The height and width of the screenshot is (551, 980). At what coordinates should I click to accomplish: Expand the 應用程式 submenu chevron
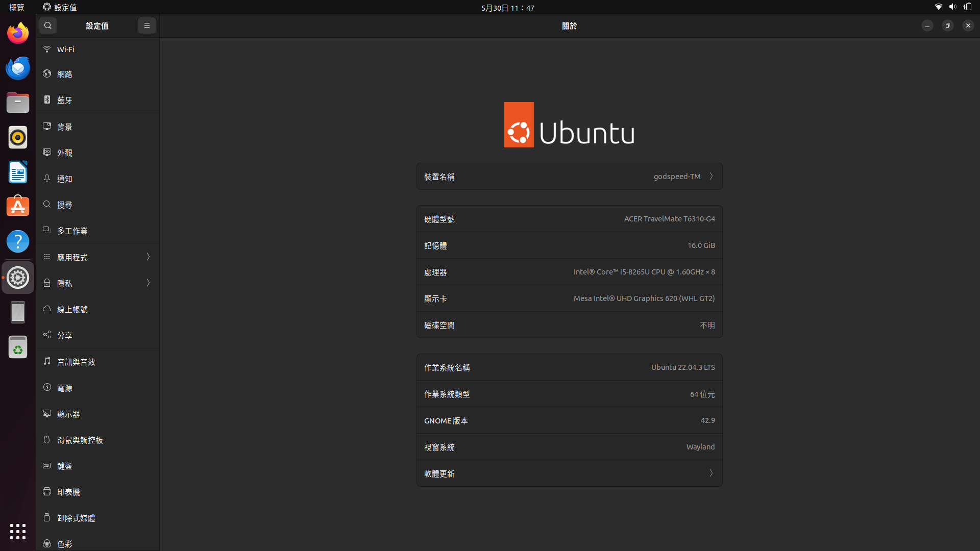[149, 257]
